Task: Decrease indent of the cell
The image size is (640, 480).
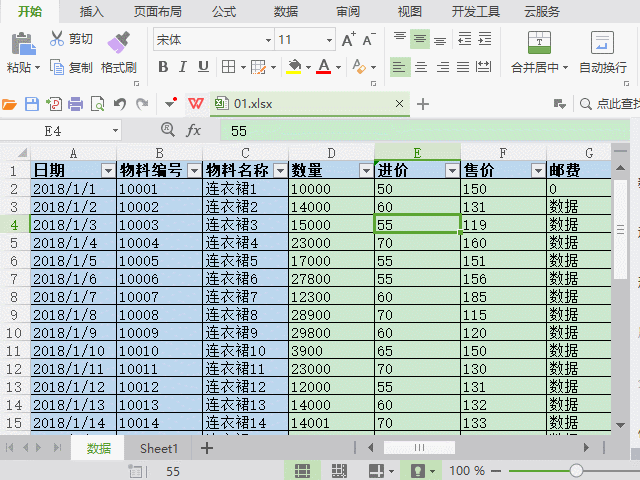Action: pyautogui.click(x=464, y=39)
